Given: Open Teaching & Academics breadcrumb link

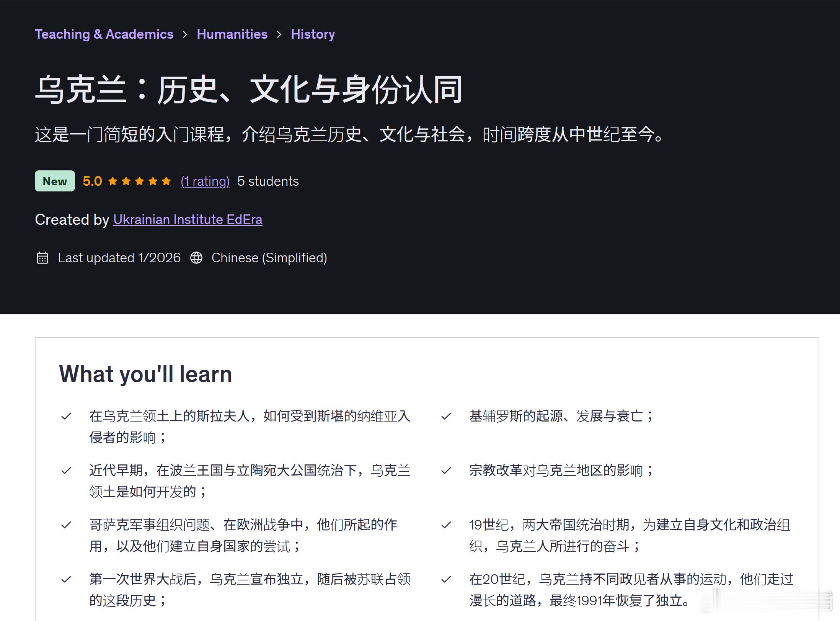Looking at the screenshot, I should pos(104,34).
